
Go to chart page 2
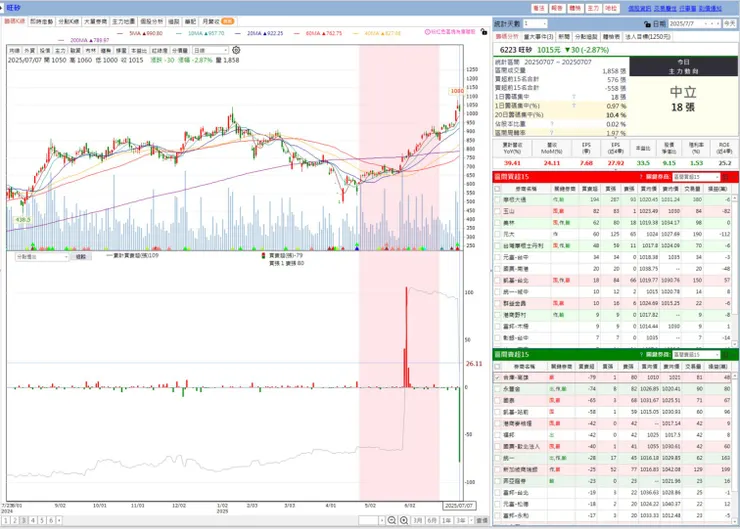15,521
